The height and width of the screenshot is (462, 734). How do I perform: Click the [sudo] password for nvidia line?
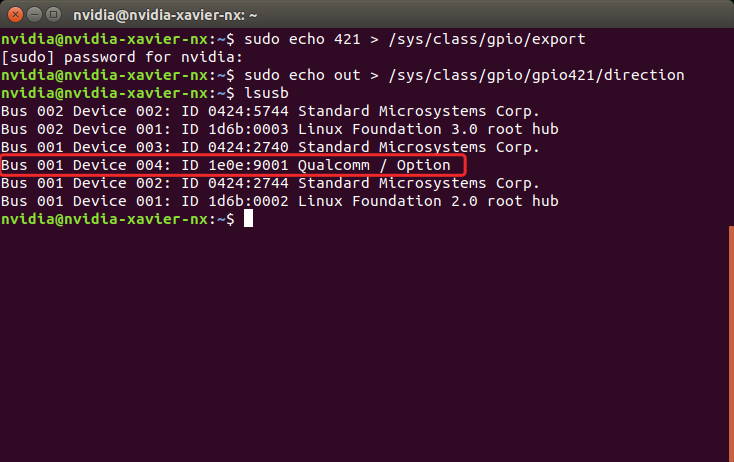[122, 58]
